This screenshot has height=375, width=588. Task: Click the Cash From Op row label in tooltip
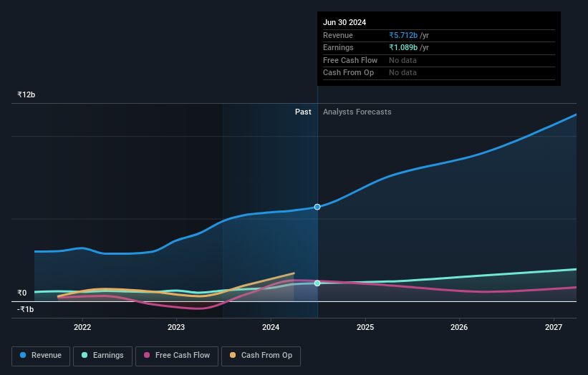[x=348, y=73]
